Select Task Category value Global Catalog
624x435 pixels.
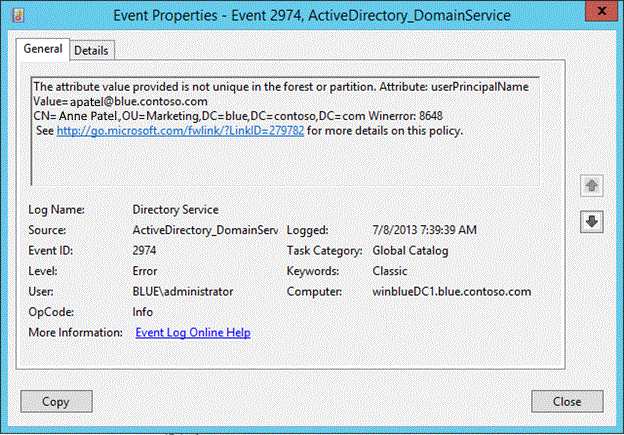coord(410,251)
